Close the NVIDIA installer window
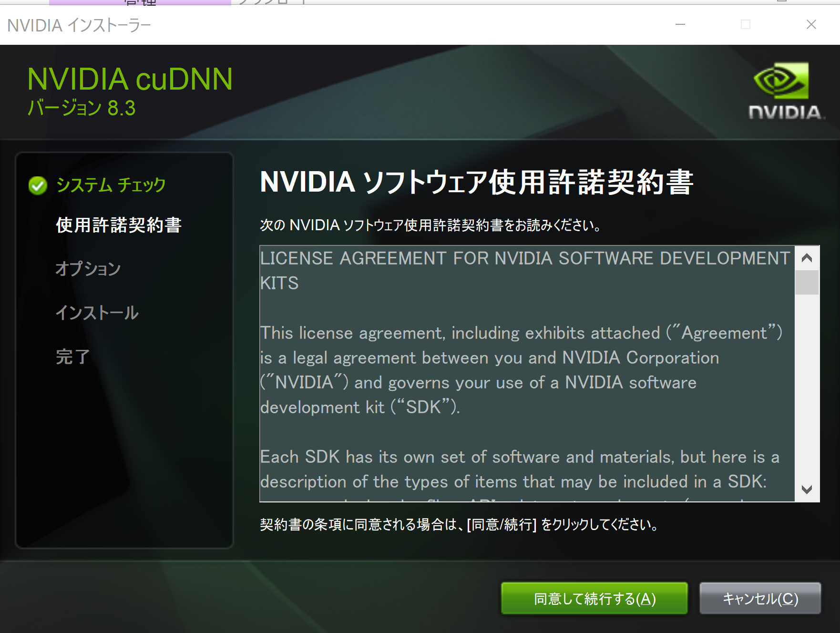840x633 pixels. point(811,24)
